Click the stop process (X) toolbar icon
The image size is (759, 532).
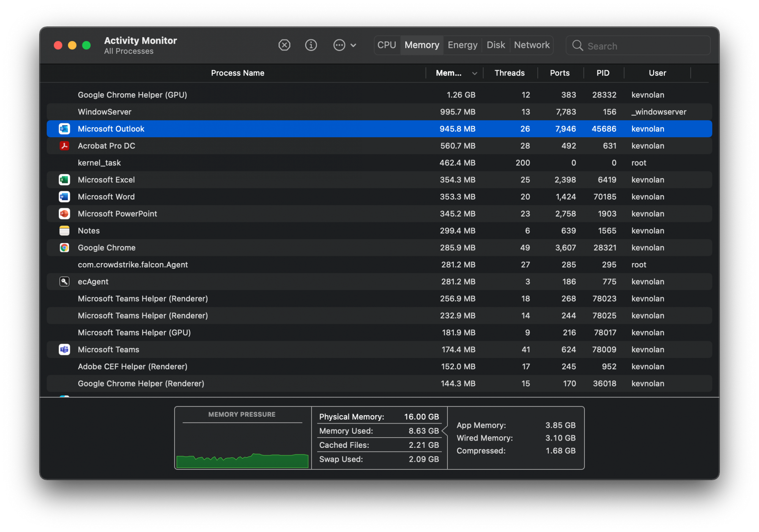tap(284, 45)
